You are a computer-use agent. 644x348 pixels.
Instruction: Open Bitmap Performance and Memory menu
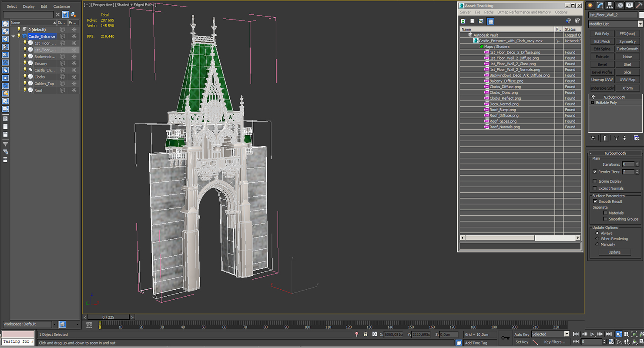click(524, 12)
